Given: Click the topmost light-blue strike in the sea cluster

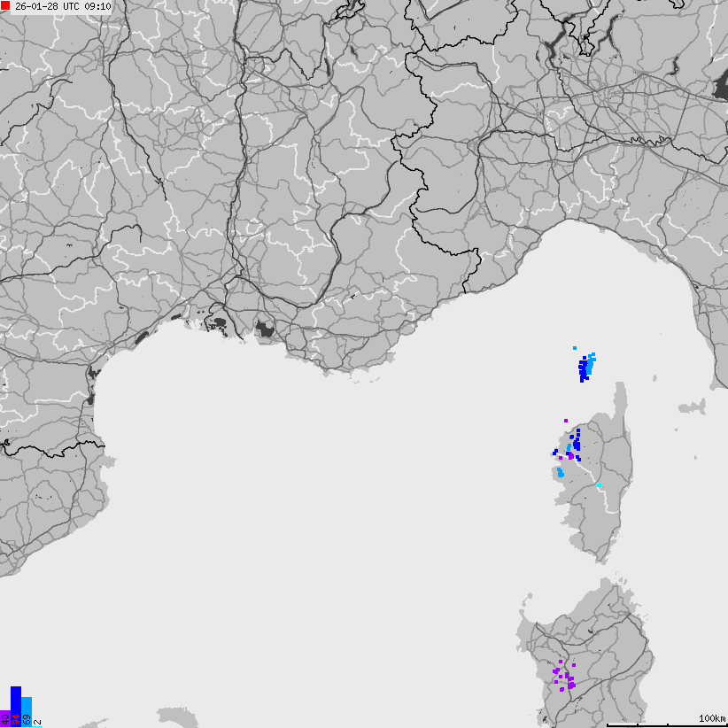Looking at the screenshot, I should 574,348.
